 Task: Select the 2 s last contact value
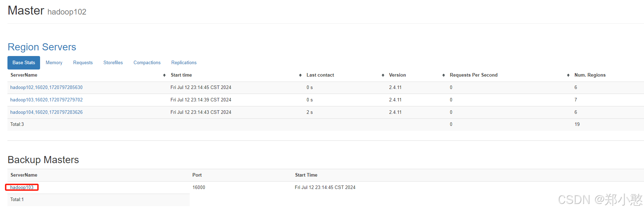(x=310, y=112)
